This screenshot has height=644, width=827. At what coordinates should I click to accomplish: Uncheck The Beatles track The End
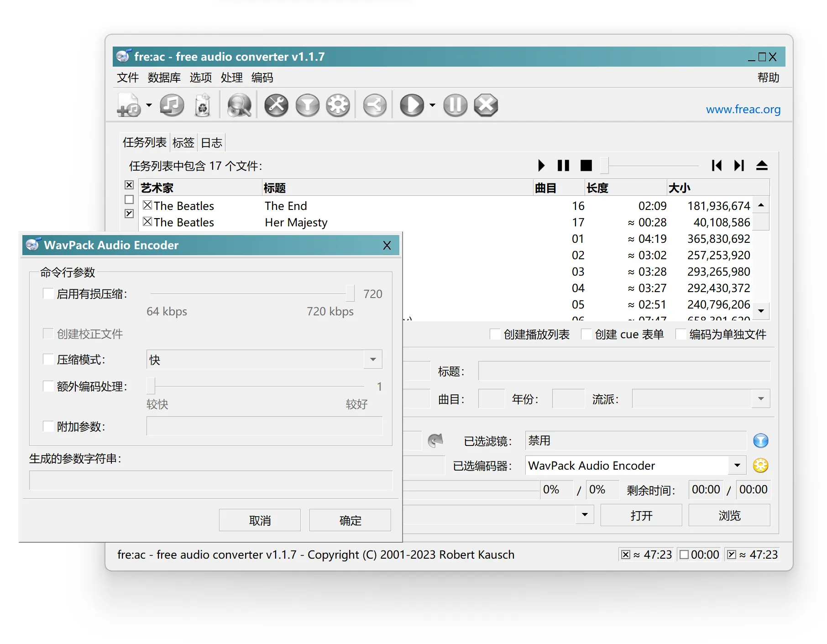point(147,205)
